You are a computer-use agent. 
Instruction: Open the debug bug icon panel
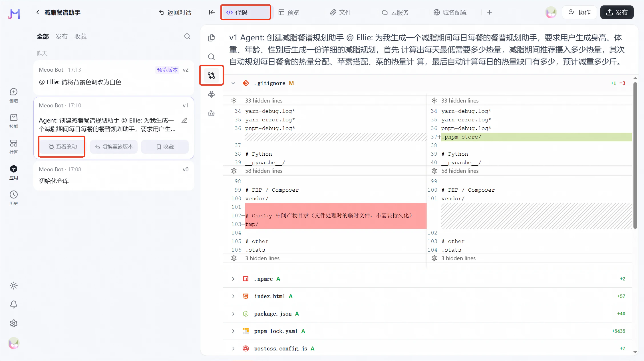tap(211, 94)
